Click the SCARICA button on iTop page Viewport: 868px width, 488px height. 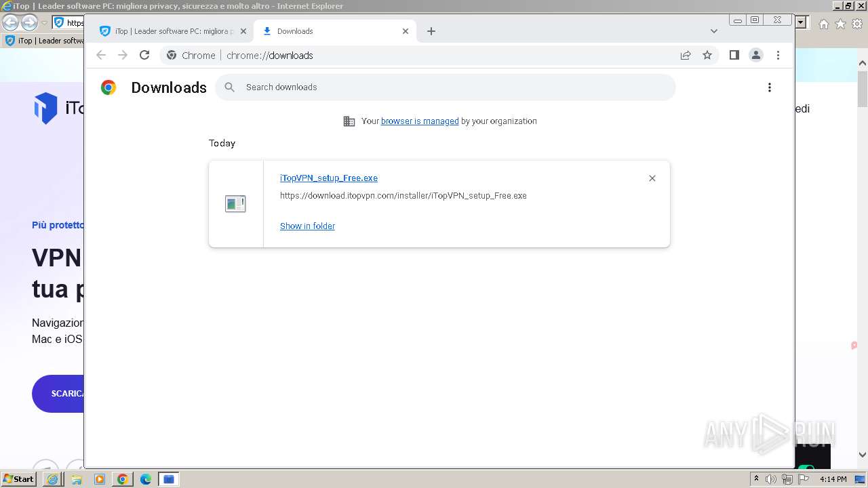tap(58, 394)
